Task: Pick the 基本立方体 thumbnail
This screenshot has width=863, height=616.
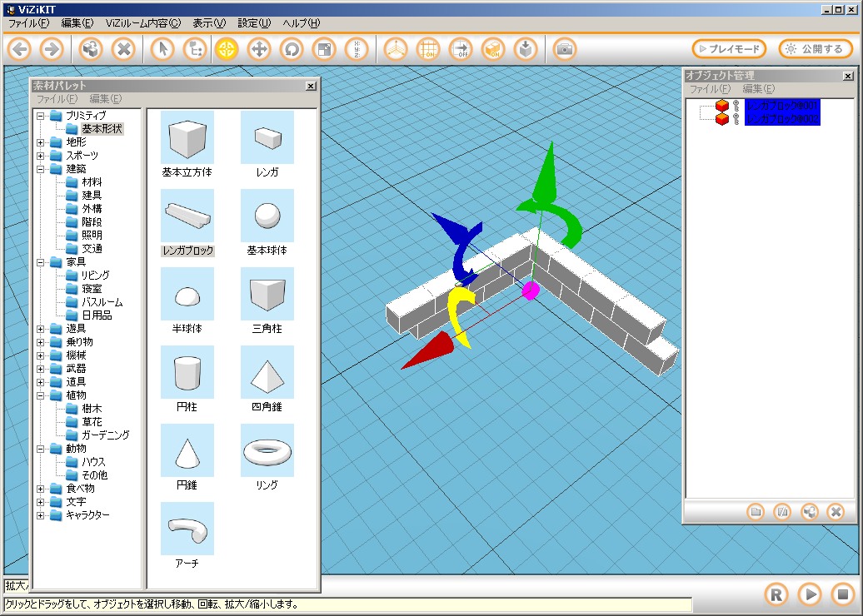Action: point(187,137)
